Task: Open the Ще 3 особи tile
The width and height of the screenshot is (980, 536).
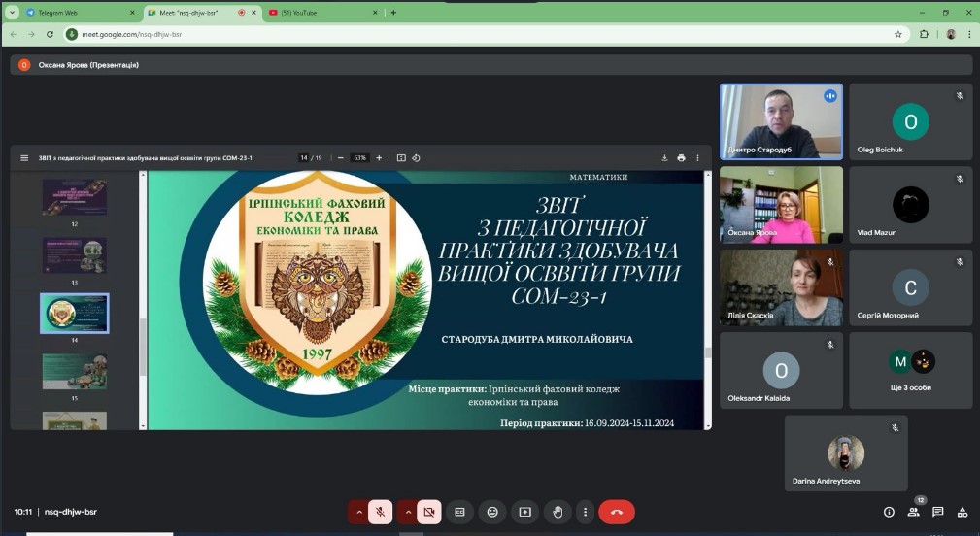Action: click(911, 371)
